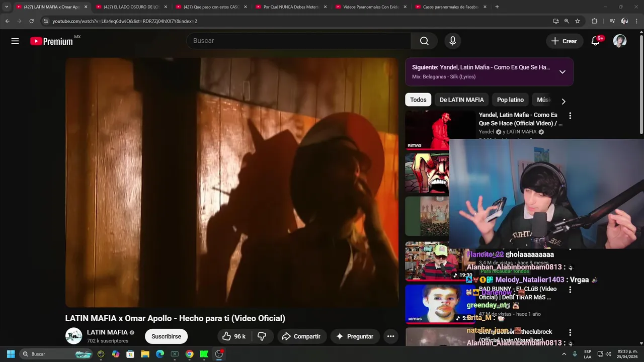The image size is (644, 362).
Task: Click the Compartir share button
Action: [301, 336]
